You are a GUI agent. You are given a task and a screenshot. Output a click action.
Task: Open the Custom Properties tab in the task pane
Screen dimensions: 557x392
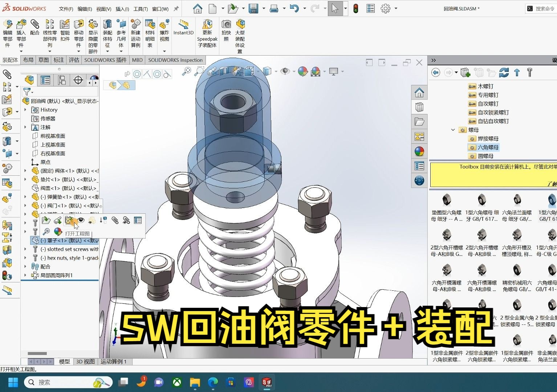[419, 166]
